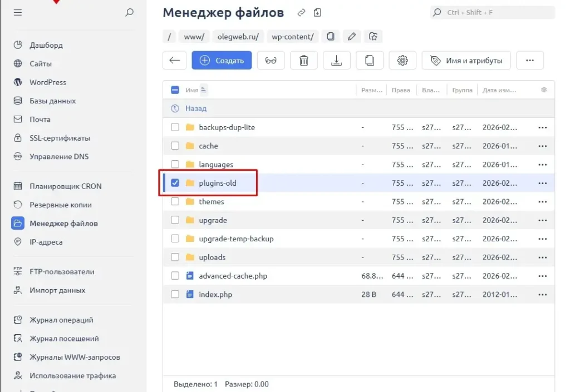Viewport: 570px width, 392px height.
Task: Open Сайты in the sidebar
Action: (40, 63)
